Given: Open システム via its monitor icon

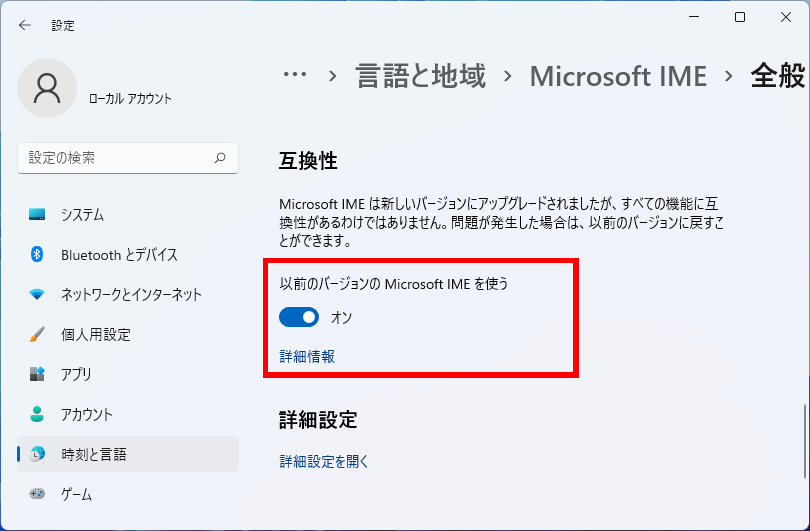Looking at the screenshot, I should pyautogui.click(x=37, y=214).
